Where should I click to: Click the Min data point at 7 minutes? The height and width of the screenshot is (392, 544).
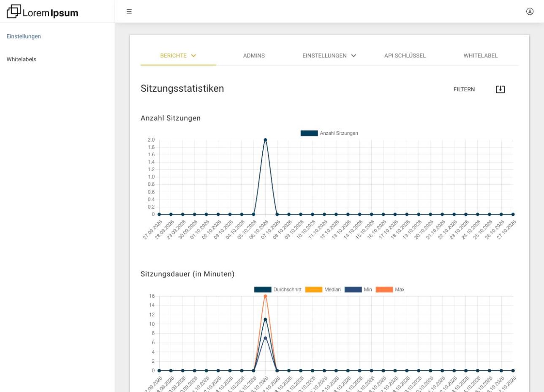[265, 338]
